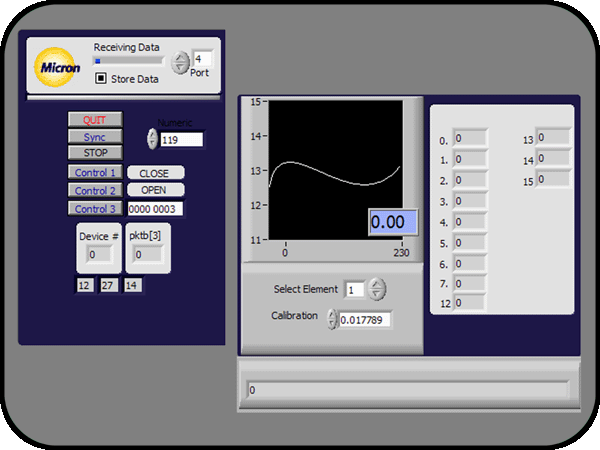
Task: Click the Control 1 button
Action: tap(95, 173)
